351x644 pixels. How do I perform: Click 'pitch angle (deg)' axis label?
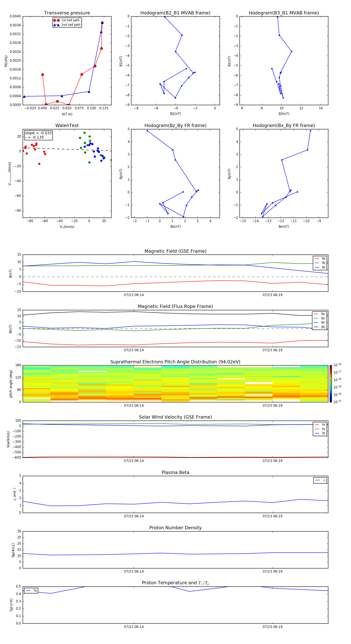11,384
